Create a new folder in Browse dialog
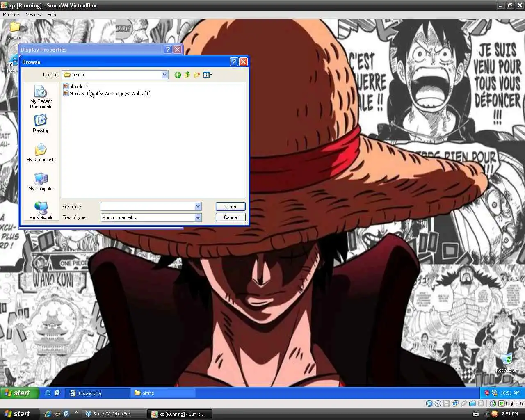Image resolution: width=525 pixels, height=420 pixels. [197, 75]
